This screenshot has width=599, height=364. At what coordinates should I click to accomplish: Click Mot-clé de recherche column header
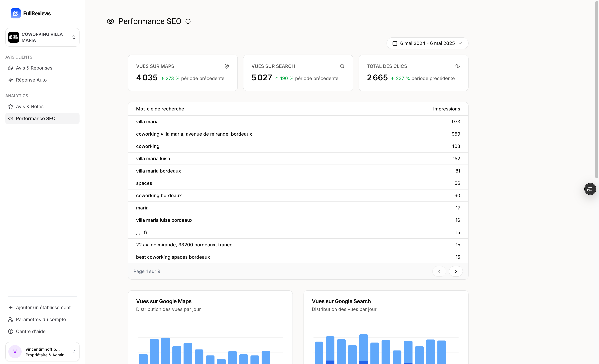pos(160,109)
